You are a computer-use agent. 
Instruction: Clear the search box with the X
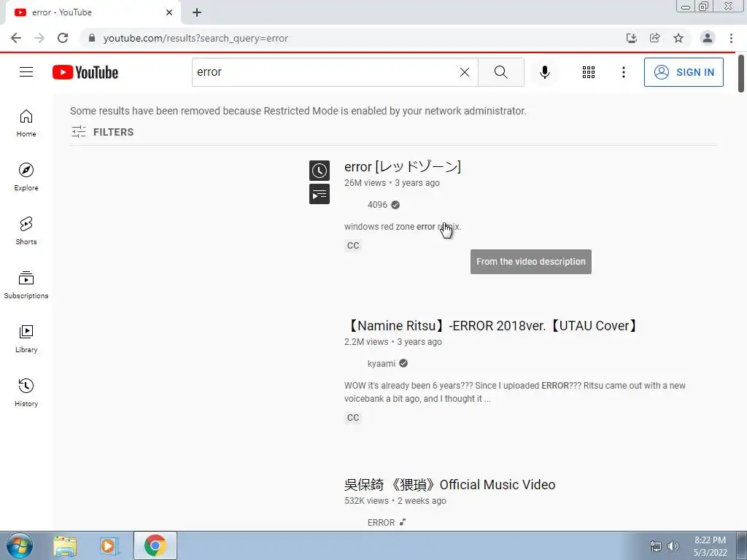pos(465,72)
